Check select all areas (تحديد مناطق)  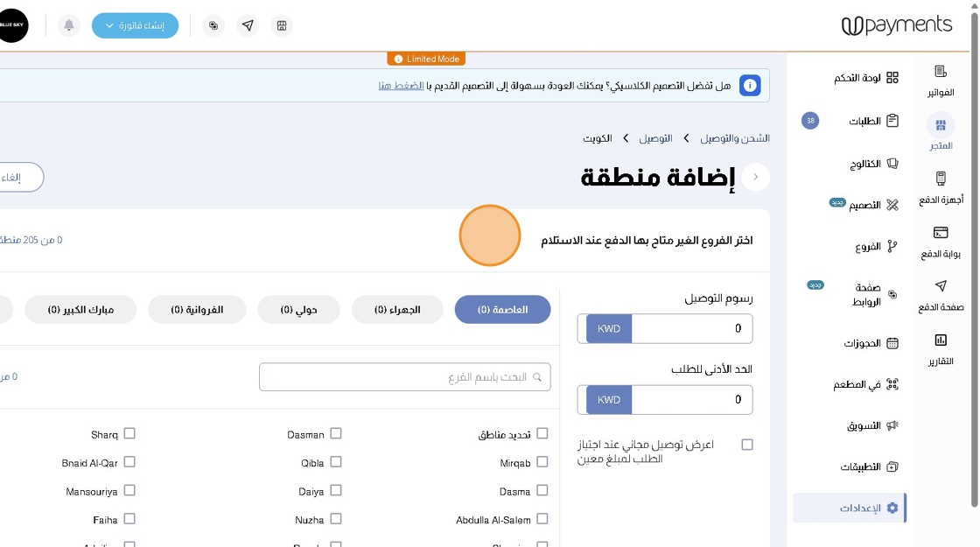pos(542,433)
